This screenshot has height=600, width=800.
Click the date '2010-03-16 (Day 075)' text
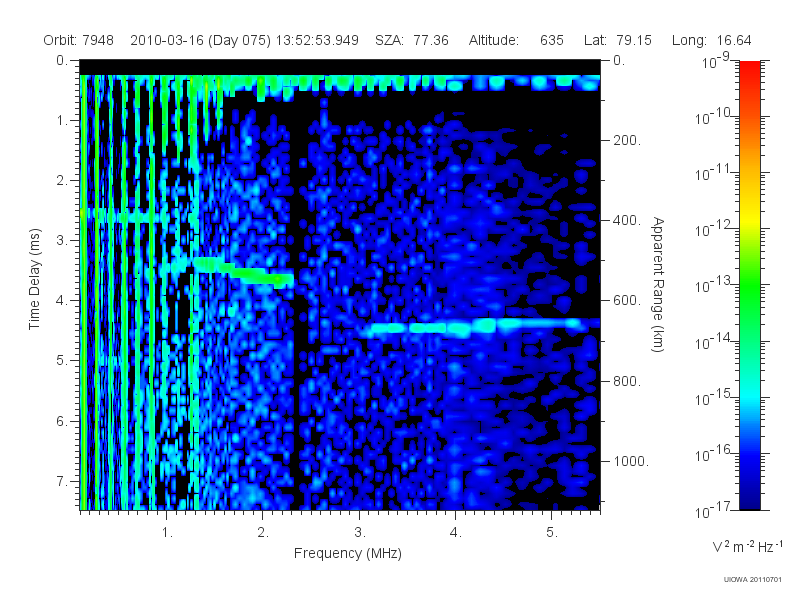click(x=201, y=40)
